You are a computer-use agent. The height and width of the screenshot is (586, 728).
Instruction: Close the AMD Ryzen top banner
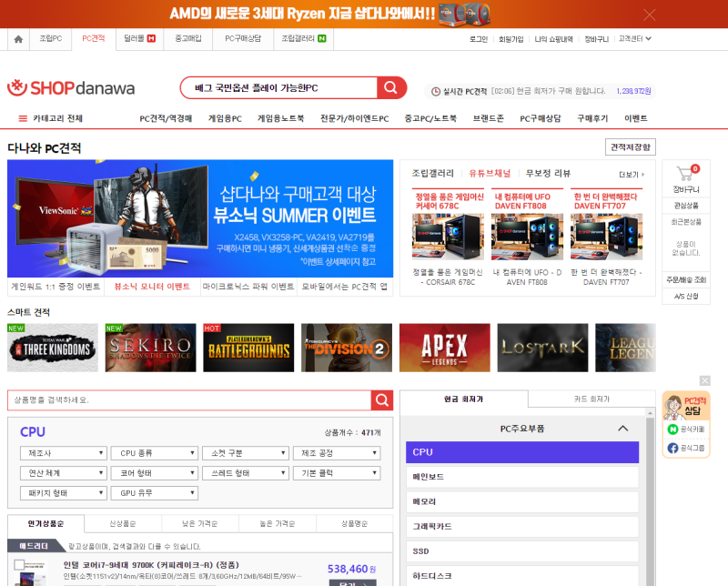[649, 15]
